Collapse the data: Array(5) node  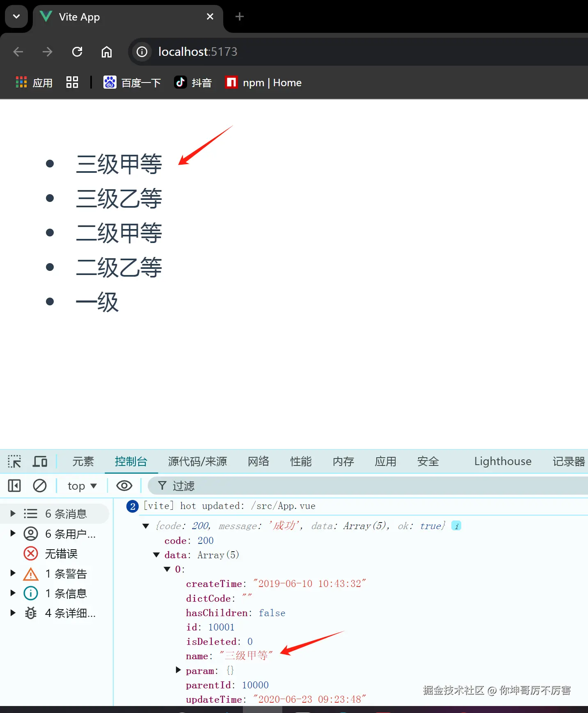[156, 555]
